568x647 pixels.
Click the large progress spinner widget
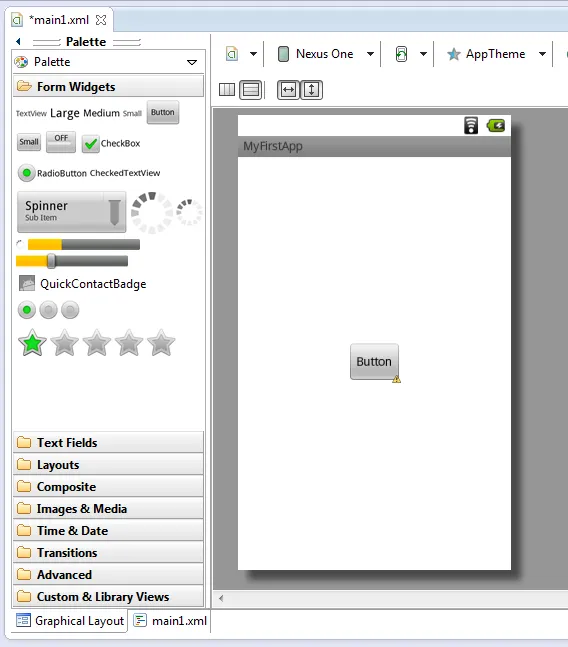click(x=151, y=212)
